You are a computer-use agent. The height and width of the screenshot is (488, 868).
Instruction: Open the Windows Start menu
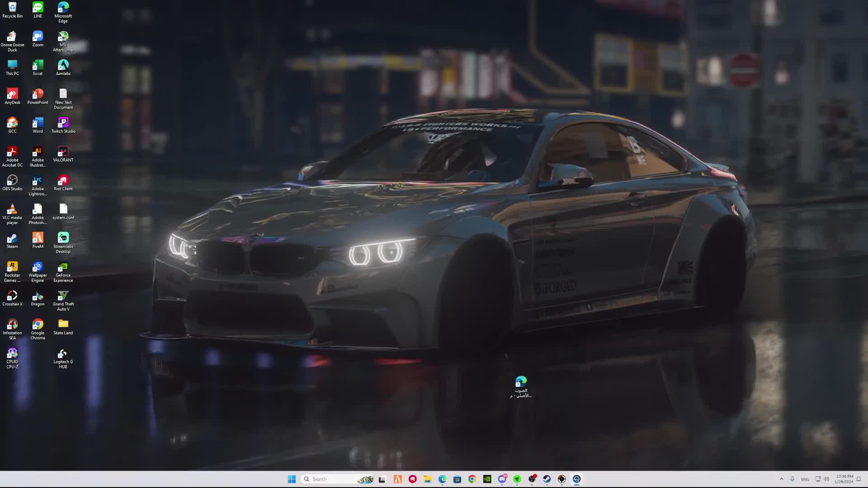pyautogui.click(x=292, y=479)
